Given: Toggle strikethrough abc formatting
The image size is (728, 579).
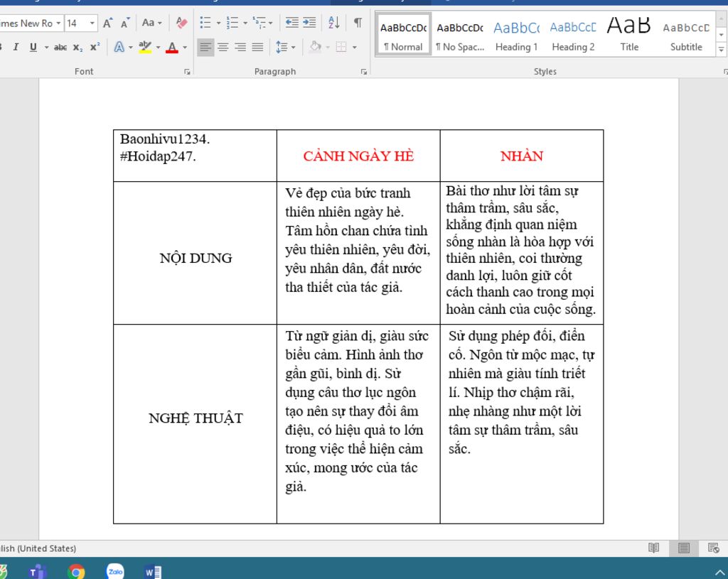Looking at the screenshot, I should [60, 47].
